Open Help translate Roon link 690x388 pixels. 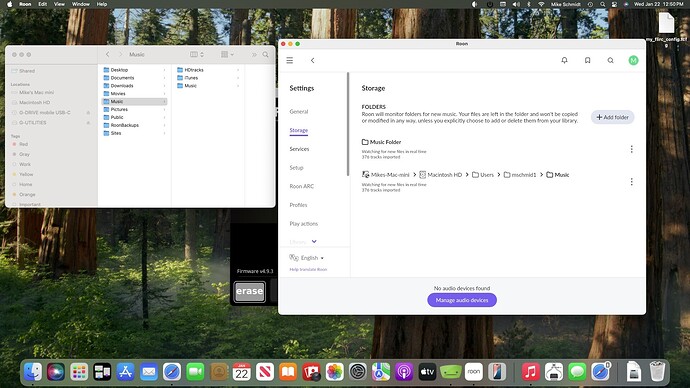click(x=308, y=270)
